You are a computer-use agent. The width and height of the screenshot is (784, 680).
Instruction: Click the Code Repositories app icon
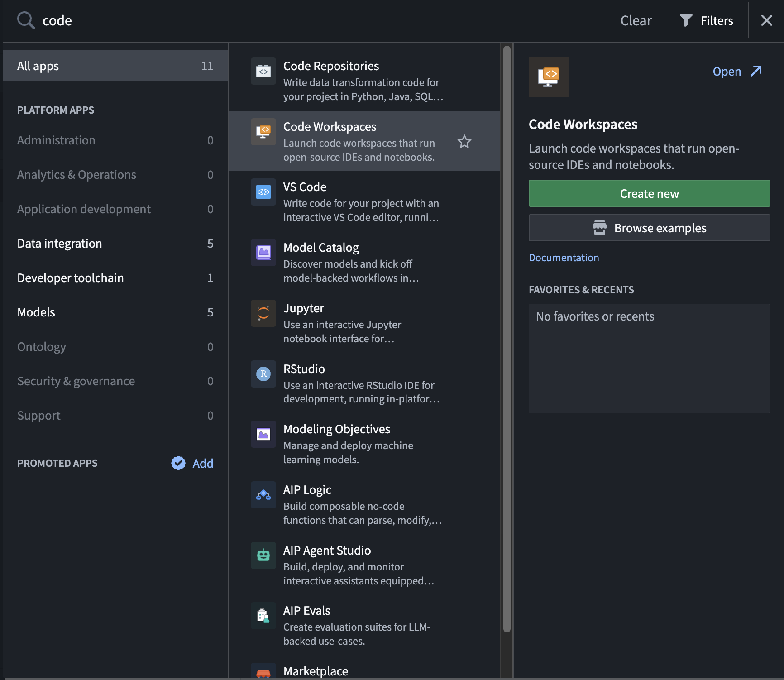(263, 71)
